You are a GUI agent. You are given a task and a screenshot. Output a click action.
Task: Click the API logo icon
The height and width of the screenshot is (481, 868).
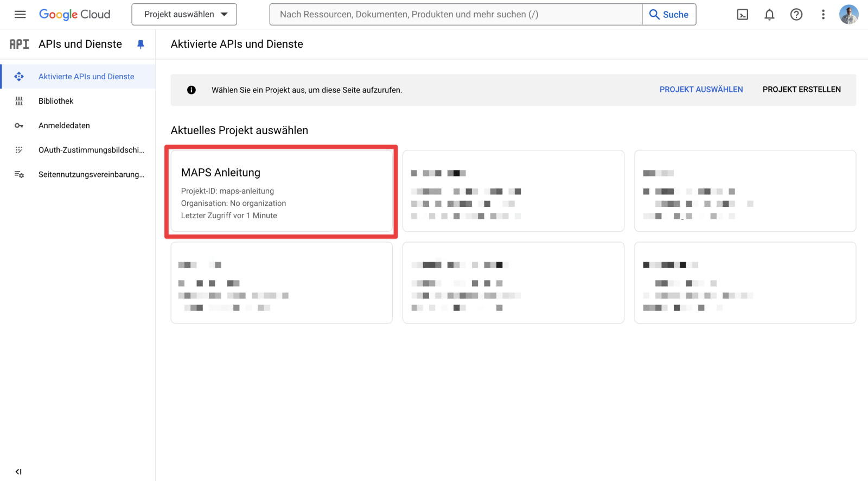pos(19,44)
